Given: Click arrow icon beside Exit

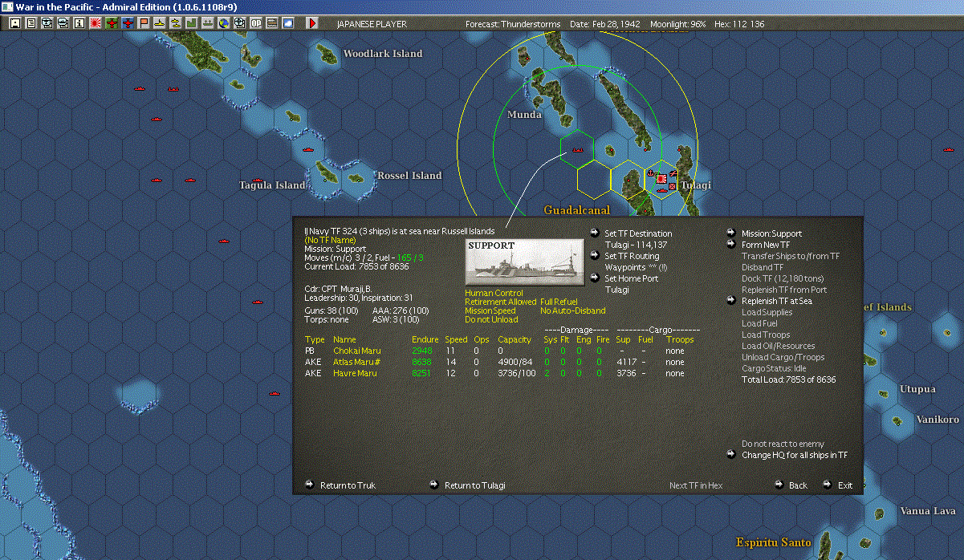Looking at the screenshot, I should click(x=827, y=485).
